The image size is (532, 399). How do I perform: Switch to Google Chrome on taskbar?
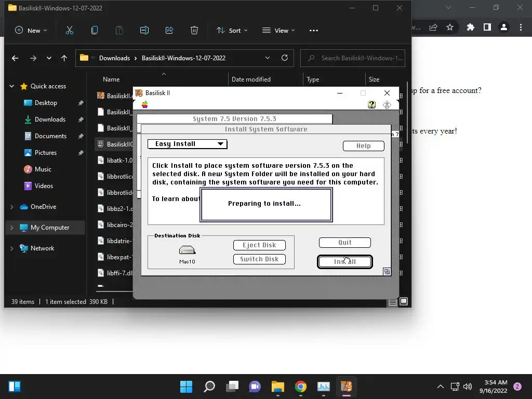click(301, 387)
